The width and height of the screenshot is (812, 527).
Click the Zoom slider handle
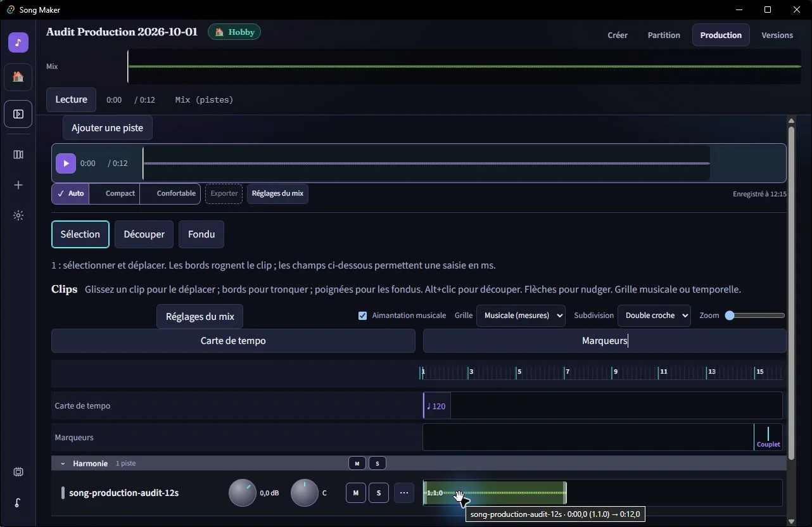[x=730, y=315]
